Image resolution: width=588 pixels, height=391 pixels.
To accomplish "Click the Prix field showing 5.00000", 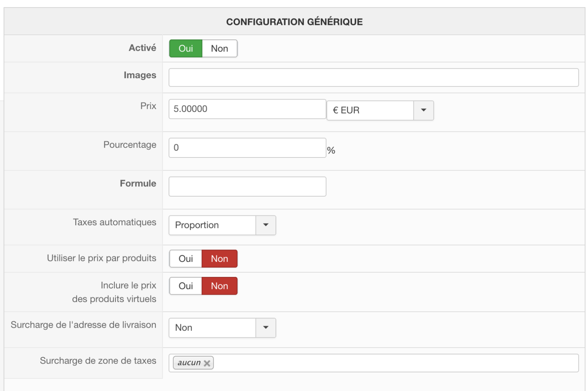I will 247,109.
